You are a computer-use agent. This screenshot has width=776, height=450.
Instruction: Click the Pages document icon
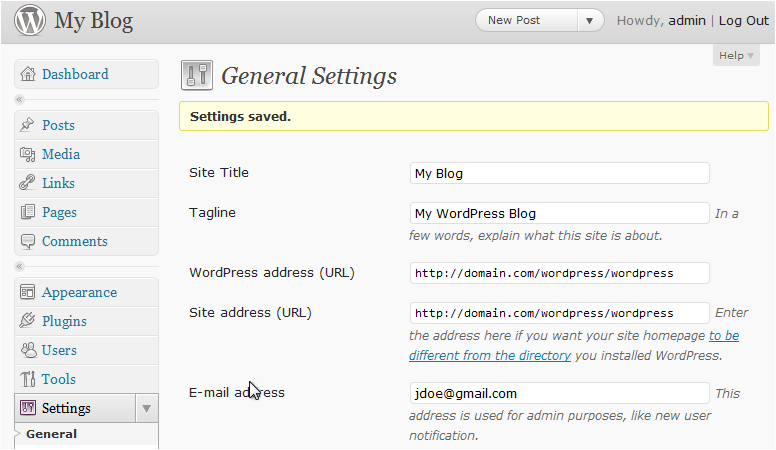click(x=27, y=212)
